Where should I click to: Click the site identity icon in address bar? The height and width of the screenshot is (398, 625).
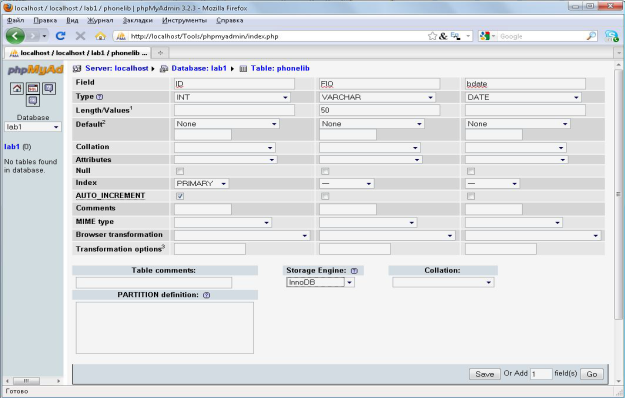(x=121, y=36)
